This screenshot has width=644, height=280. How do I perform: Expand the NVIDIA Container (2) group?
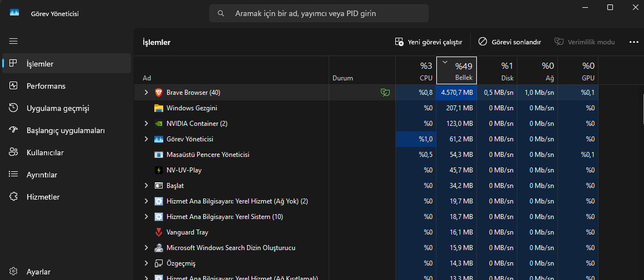[146, 124]
